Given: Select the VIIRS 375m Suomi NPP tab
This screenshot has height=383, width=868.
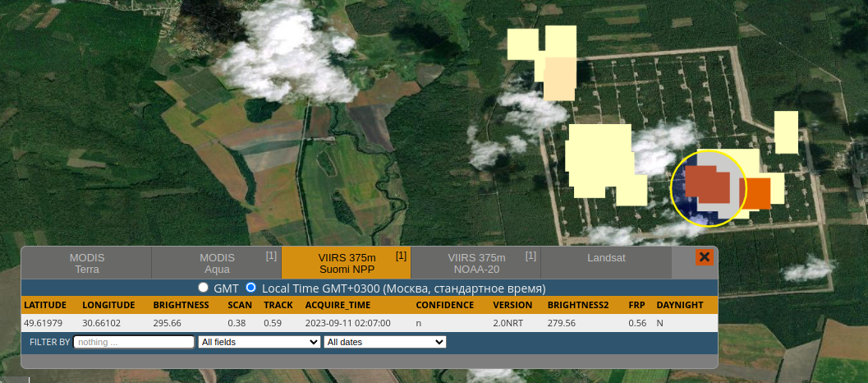Looking at the screenshot, I should [x=347, y=263].
